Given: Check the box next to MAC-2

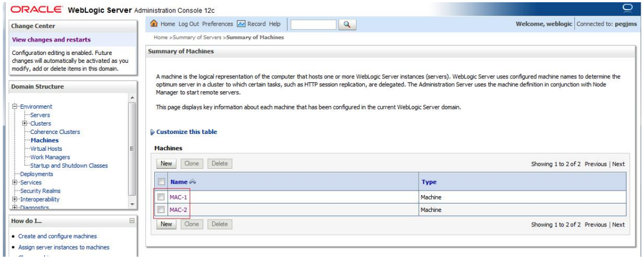Looking at the screenshot, I should pyautogui.click(x=161, y=210).
